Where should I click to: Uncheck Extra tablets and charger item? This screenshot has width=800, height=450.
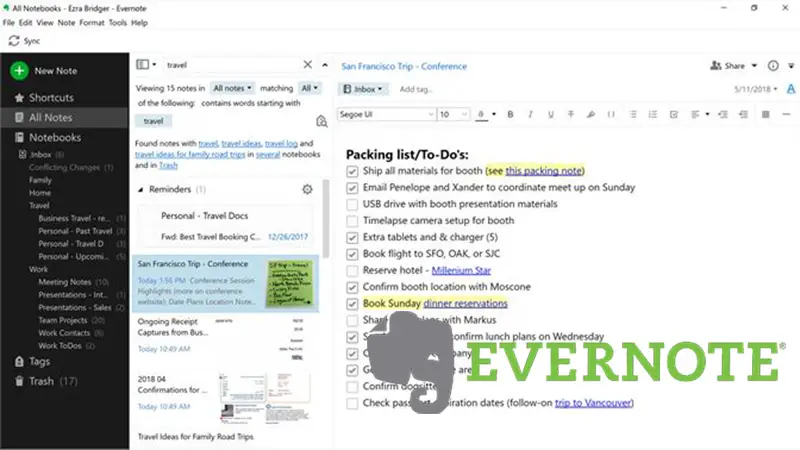pyautogui.click(x=352, y=238)
